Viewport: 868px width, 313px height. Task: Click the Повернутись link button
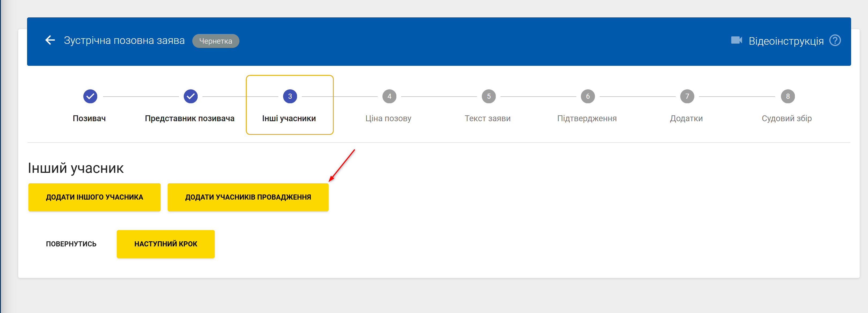(71, 244)
